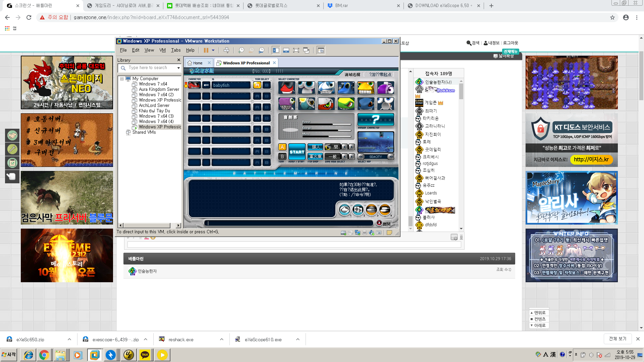Toggle team B large gray button
The image size is (644, 362).
click(x=282, y=156)
